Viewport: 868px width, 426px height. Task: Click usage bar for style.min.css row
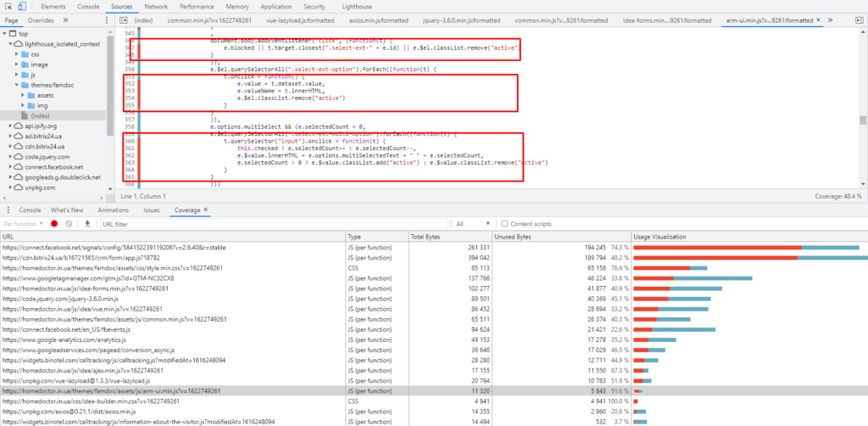tap(670, 268)
